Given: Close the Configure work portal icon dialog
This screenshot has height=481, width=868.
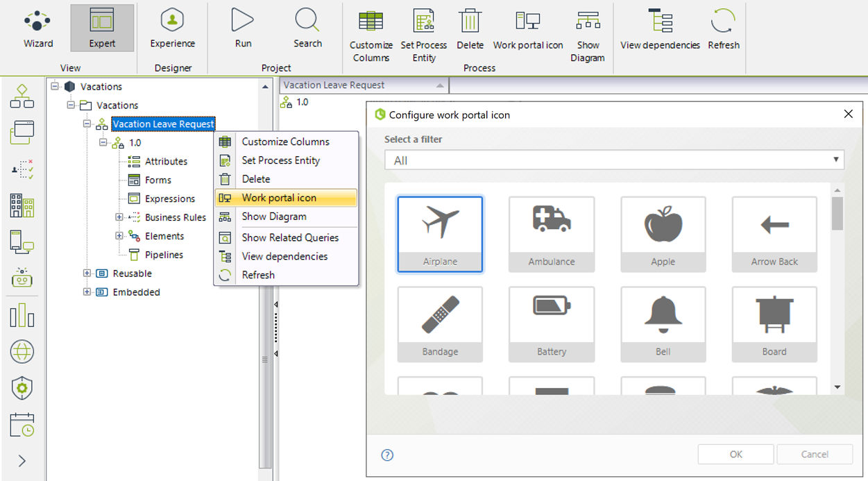Looking at the screenshot, I should (848, 114).
